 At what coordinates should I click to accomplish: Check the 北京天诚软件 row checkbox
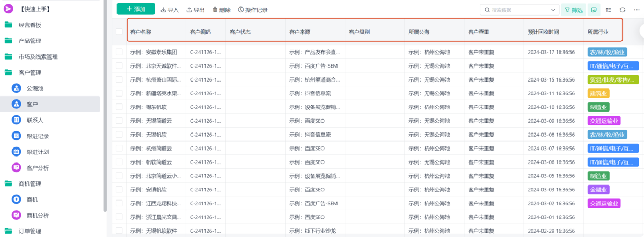(x=119, y=65)
